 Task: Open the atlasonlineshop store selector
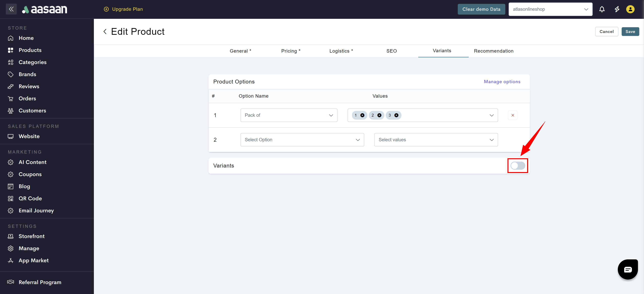[550, 9]
